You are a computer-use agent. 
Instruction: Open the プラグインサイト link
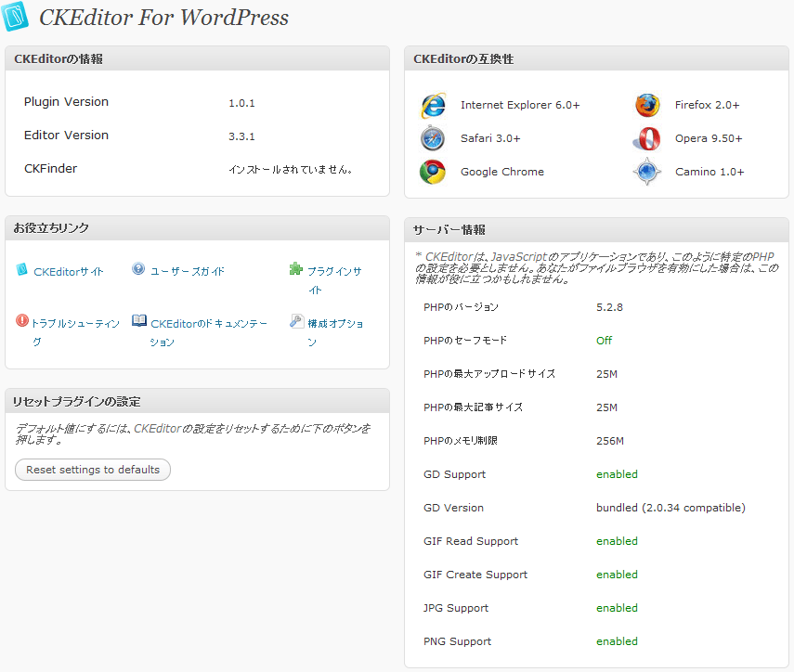coord(334,280)
